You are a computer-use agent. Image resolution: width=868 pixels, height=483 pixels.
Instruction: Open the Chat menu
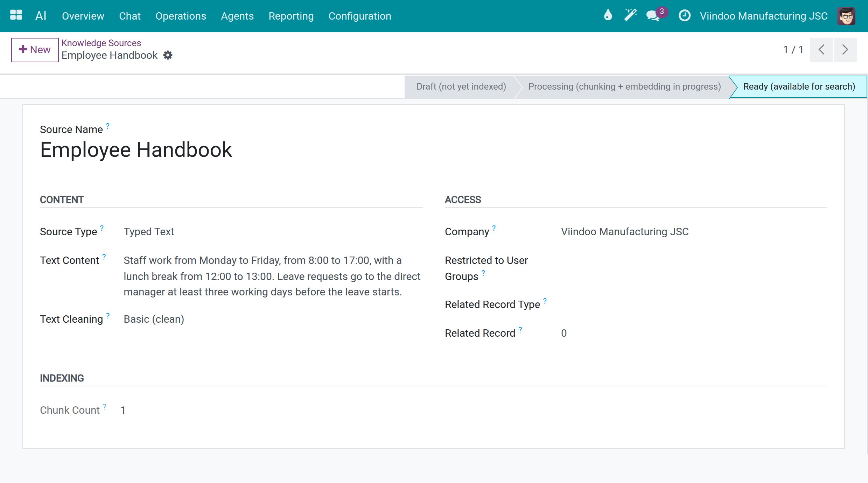coord(130,16)
